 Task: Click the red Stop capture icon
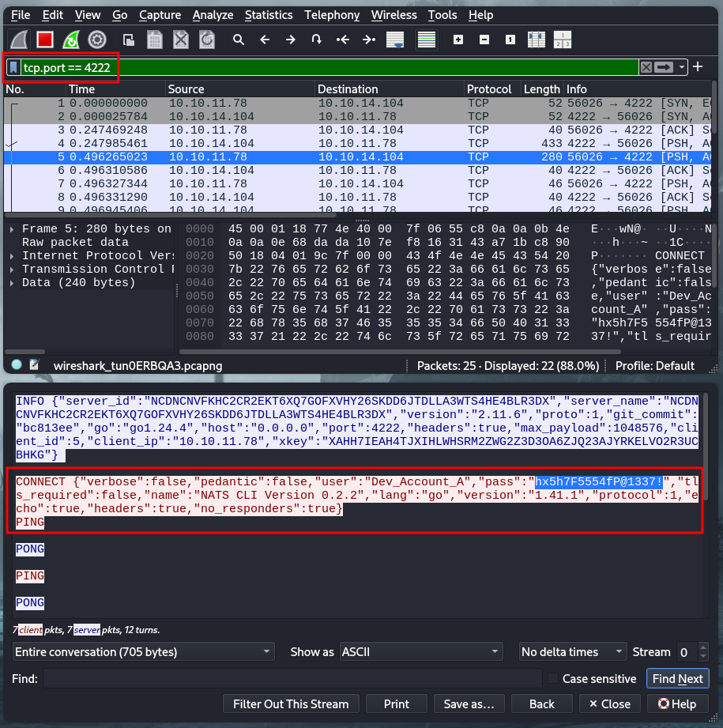point(44,39)
